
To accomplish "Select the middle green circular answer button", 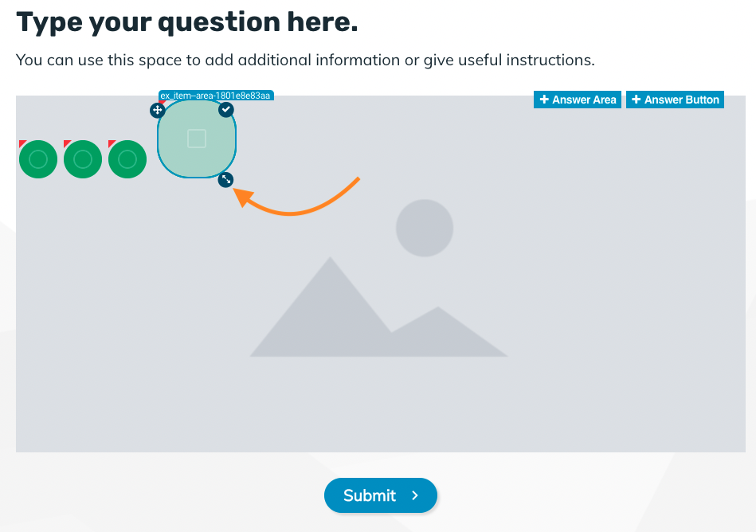I will coord(83,159).
